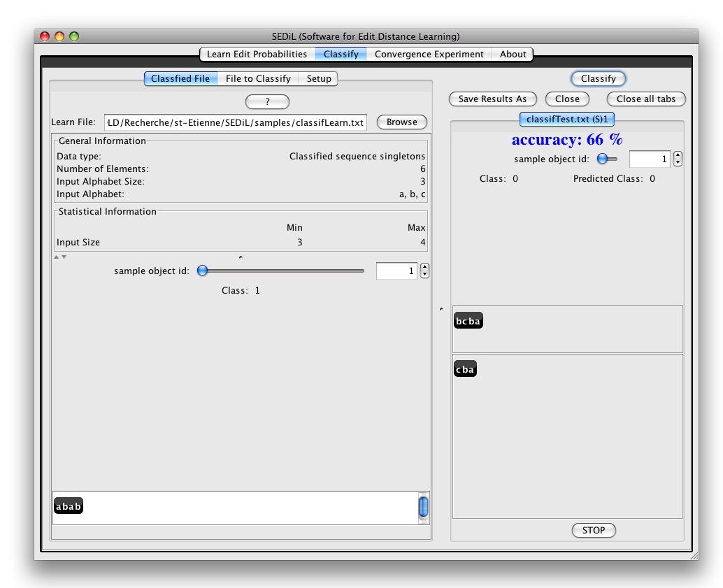723x588 pixels.
Task: Click the Learn File path field
Action: pos(236,122)
